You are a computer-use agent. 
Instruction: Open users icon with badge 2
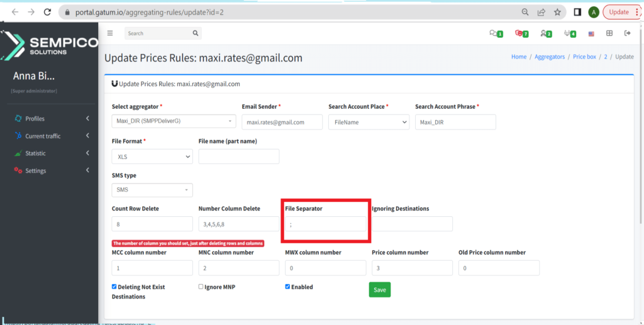546,34
